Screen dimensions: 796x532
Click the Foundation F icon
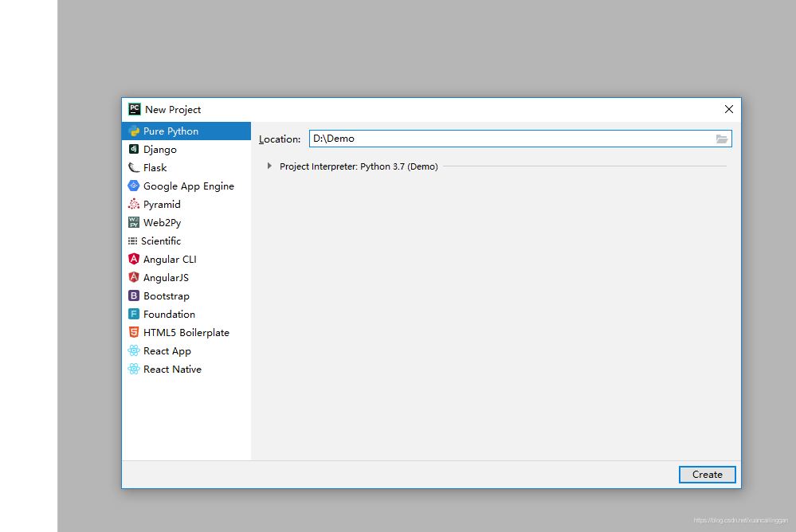click(134, 314)
